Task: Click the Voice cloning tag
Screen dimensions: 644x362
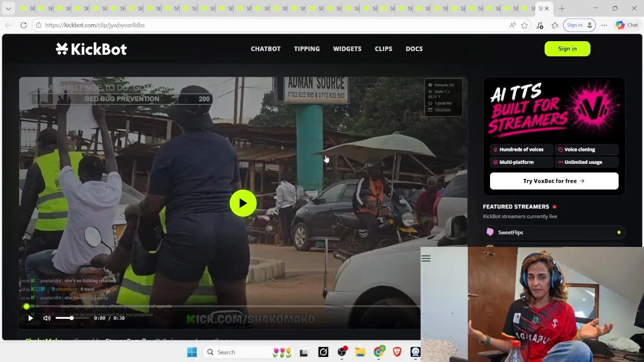Action: [x=586, y=149]
